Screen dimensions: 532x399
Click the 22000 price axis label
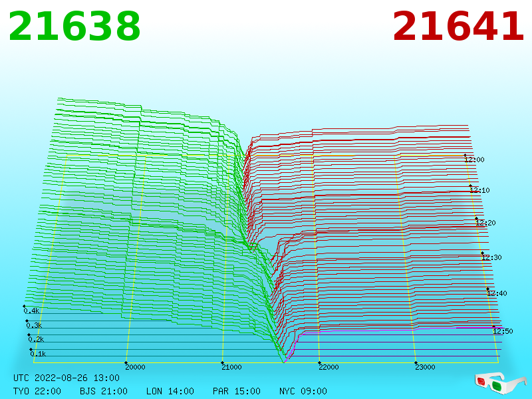pos(329,367)
